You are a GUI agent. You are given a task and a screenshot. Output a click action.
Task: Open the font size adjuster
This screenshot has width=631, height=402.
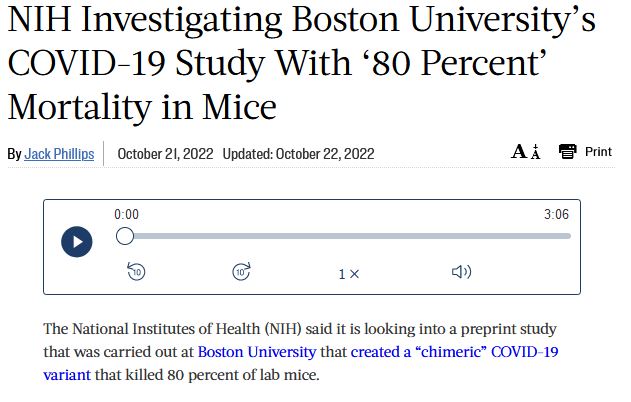pyautogui.click(x=526, y=152)
